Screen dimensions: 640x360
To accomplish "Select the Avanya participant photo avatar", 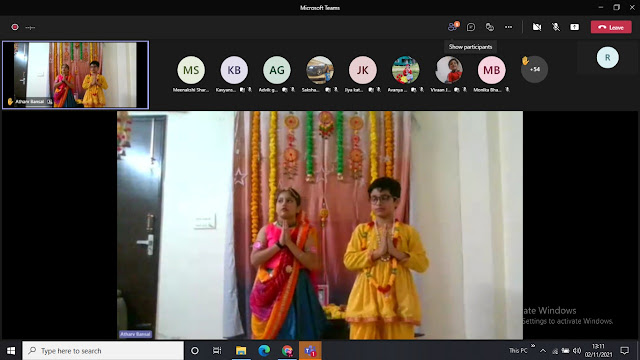I will (405, 70).
